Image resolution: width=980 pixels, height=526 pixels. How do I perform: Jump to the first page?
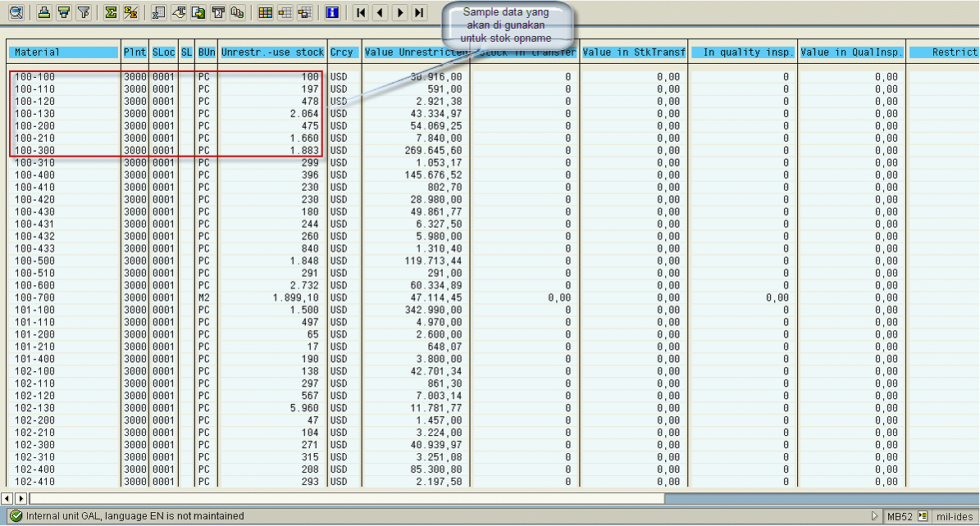(x=361, y=12)
